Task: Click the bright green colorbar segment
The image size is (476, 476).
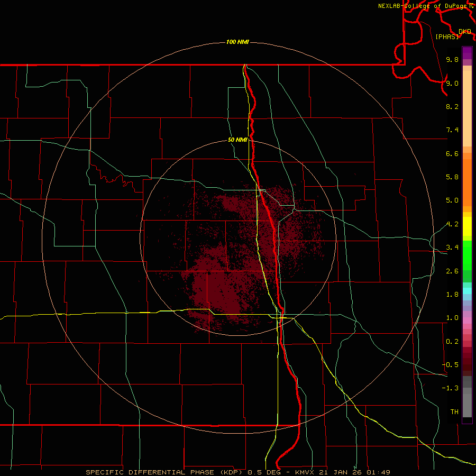Action: tap(467, 255)
